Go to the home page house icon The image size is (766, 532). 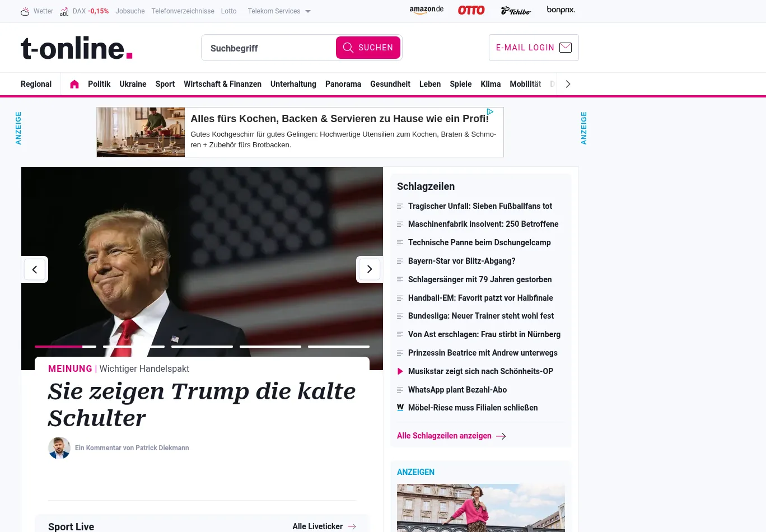tap(74, 84)
